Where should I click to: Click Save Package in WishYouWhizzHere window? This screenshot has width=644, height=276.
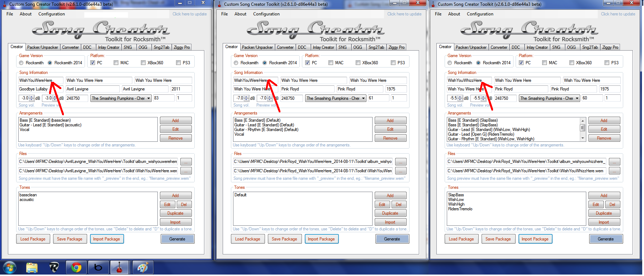click(x=498, y=239)
